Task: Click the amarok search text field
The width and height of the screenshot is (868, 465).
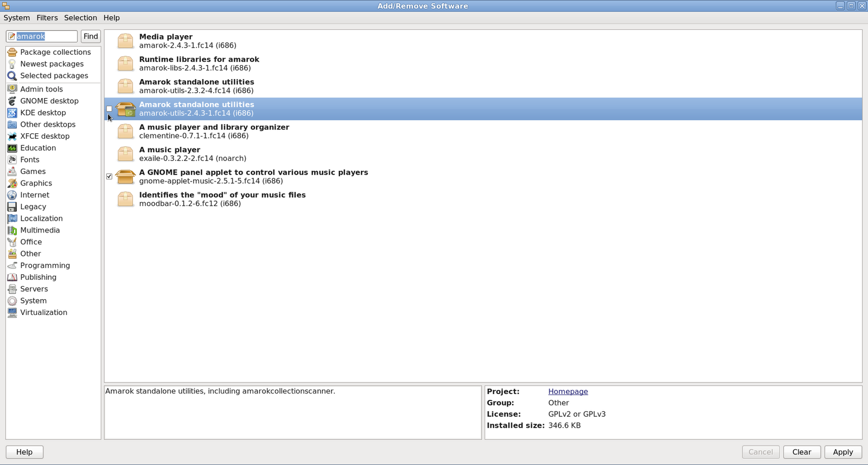Action: click(x=42, y=36)
